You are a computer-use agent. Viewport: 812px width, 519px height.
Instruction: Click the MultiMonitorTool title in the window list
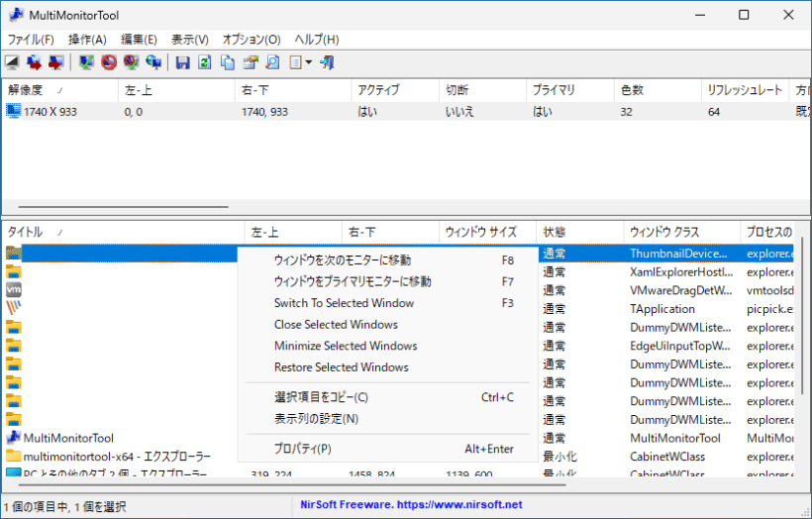(x=68, y=438)
